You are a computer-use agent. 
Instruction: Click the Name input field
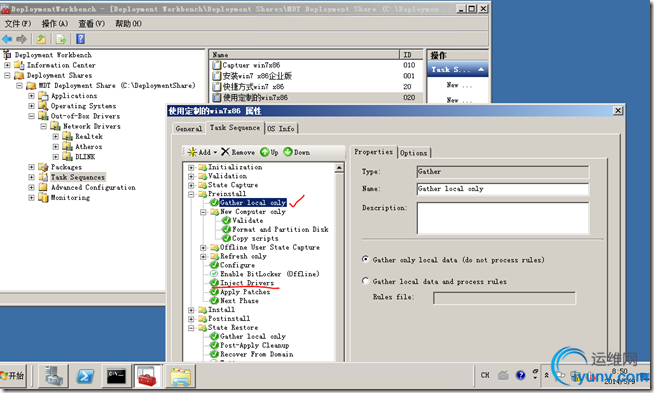[503, 189]
